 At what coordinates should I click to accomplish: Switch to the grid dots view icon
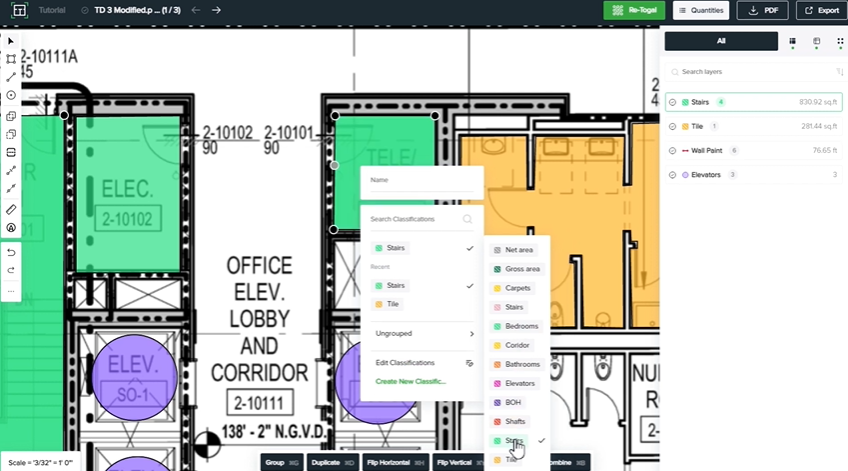pos(840,41)
